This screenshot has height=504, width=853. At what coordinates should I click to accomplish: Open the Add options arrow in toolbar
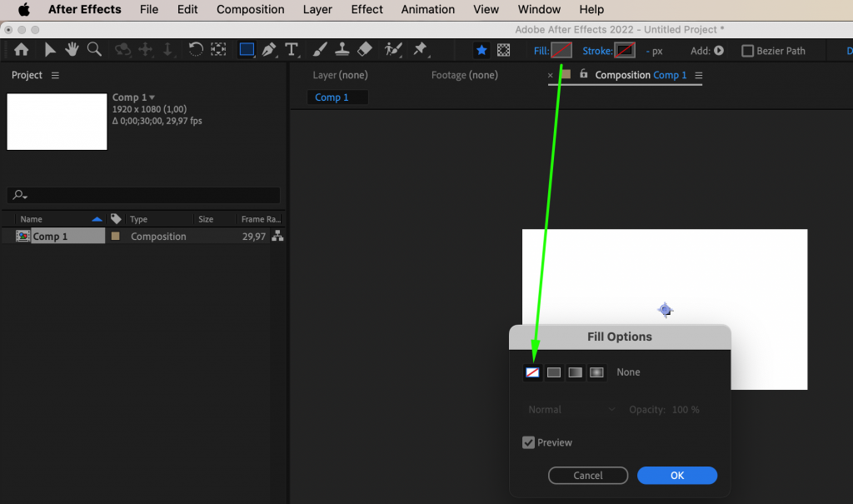pos(716,50)
